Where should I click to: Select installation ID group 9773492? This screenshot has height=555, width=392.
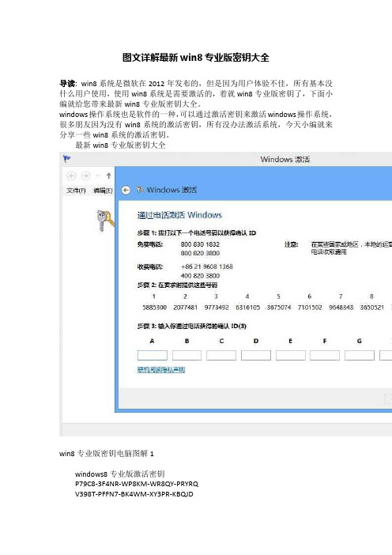217,308
